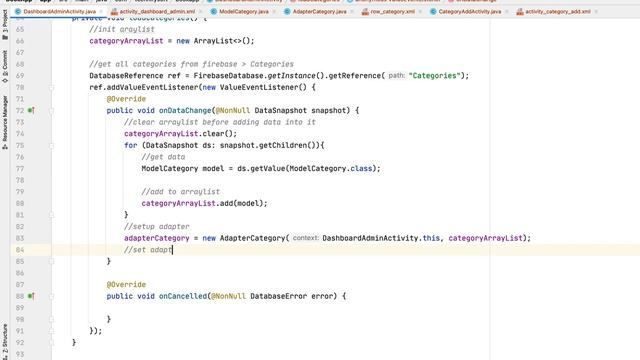Click XML icon on activity_category_add.xml tab

(520, 12)
